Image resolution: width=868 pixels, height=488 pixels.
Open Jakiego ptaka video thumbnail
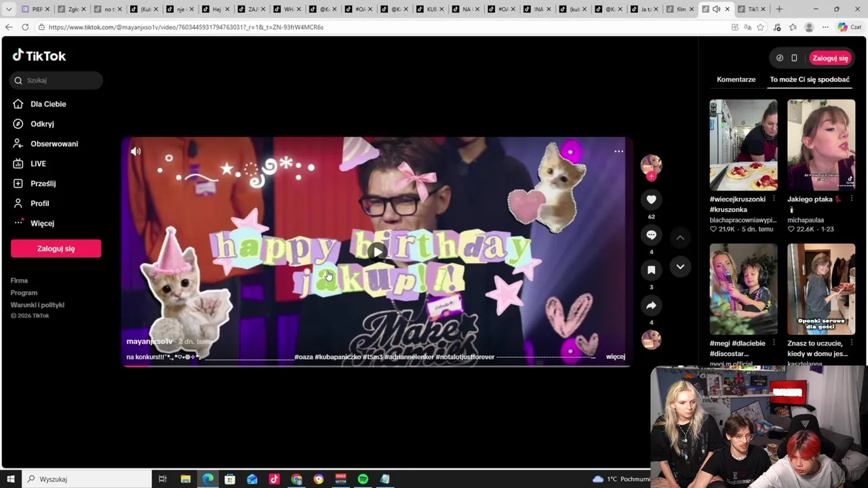coord(821,145)
